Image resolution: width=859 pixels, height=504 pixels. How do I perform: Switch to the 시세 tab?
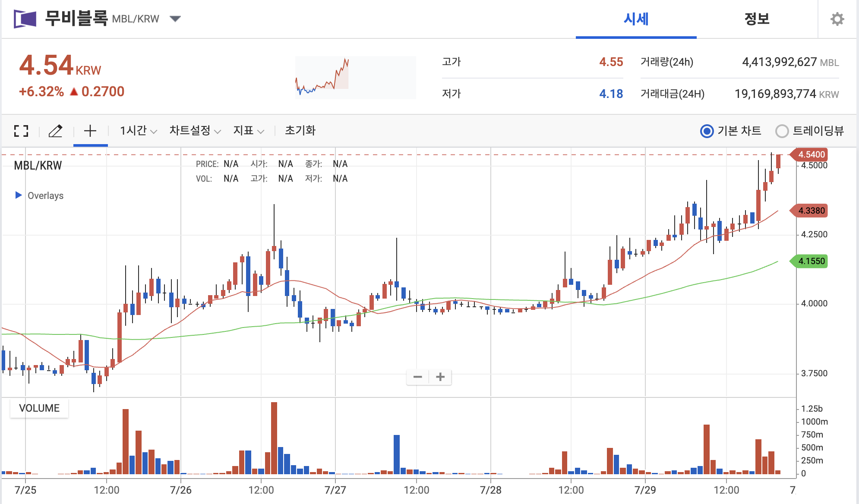[x=636, y=19]
